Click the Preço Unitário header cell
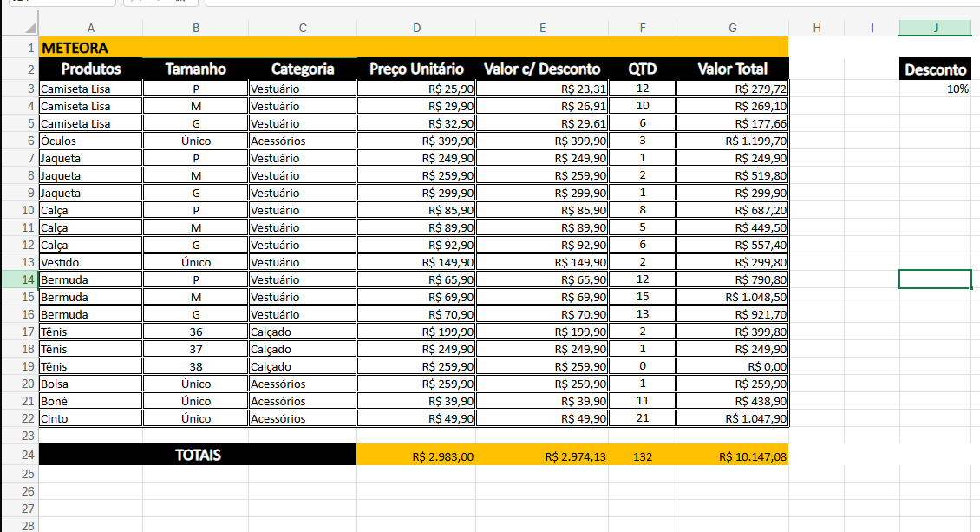Viewport: 980px width, 532px height. [x=416, y=69]
